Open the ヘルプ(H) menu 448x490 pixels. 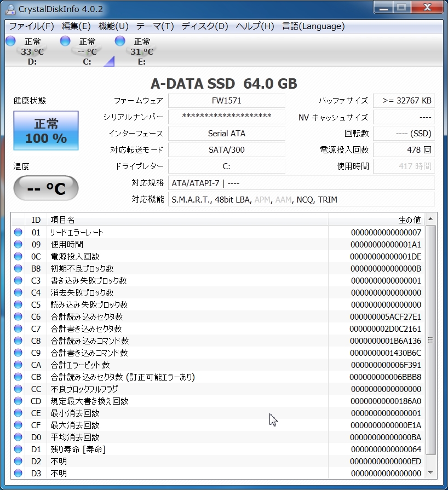[255, 26]
